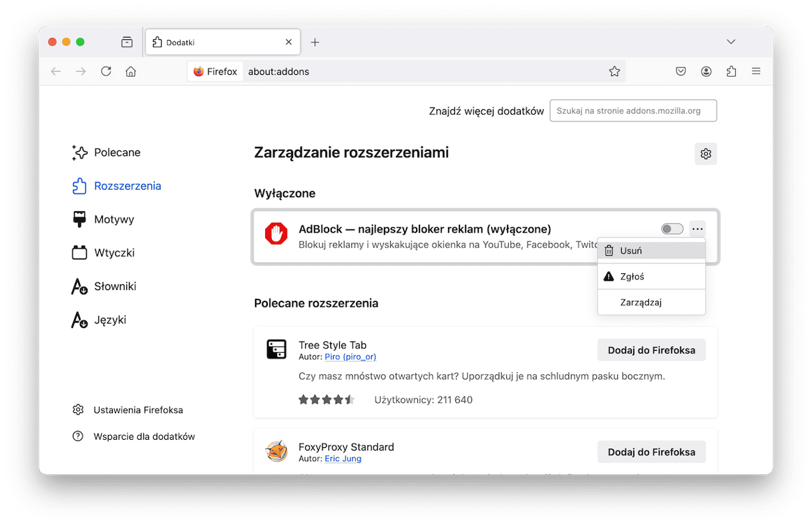Viewport: 812px width, 526px height.
Task: Click the Motywy paintbrush icon
Action: (79, 219)
